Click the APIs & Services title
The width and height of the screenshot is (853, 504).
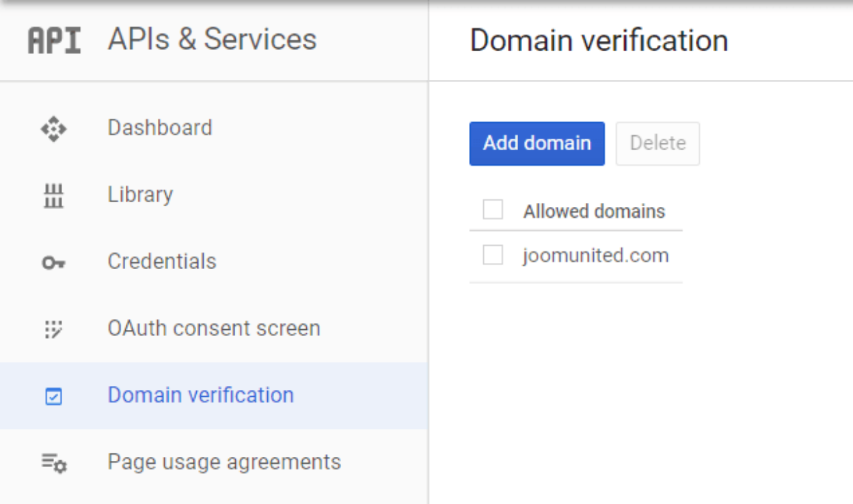212,40
